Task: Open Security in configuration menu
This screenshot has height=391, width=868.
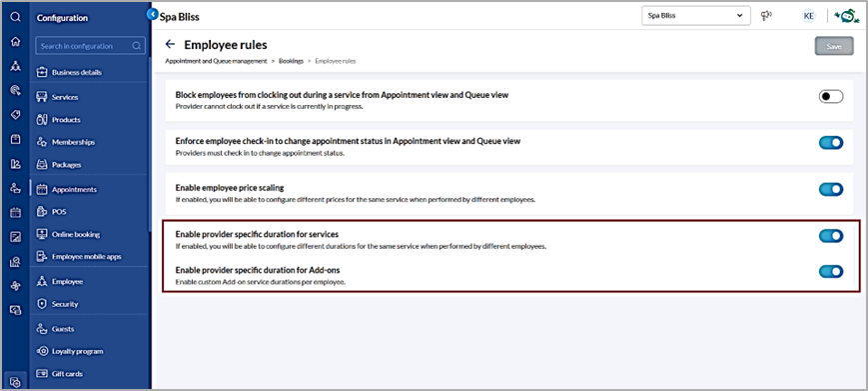Action: pyautogui.click(x=65, y=304)
